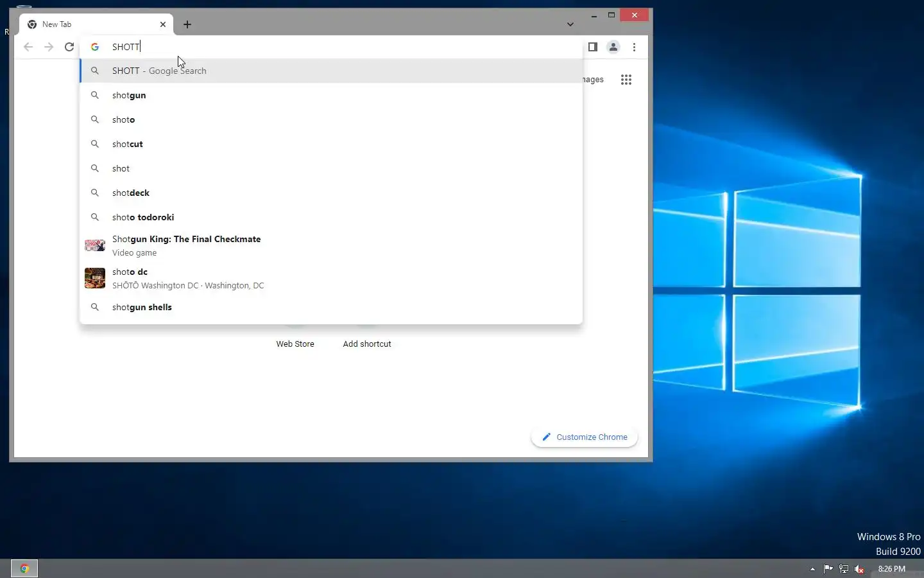Choose the 'SHOTT - Google Search' suggestion
This screenshot has width=924, height=578.
pyautogui.click(x=332, y=71)
